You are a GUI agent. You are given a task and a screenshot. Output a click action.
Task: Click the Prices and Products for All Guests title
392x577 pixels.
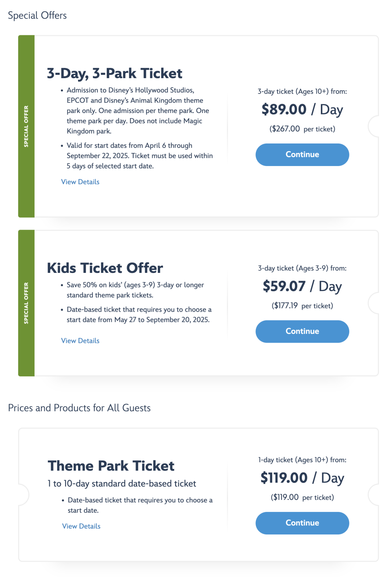point(79,408)
